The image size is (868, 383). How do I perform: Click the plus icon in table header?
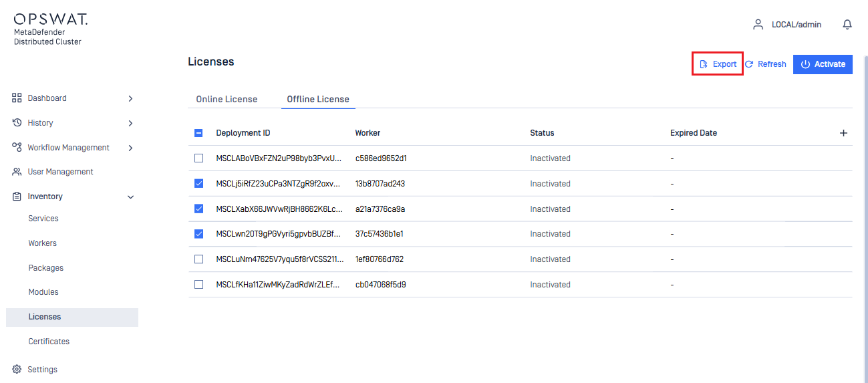pos(843,133)
